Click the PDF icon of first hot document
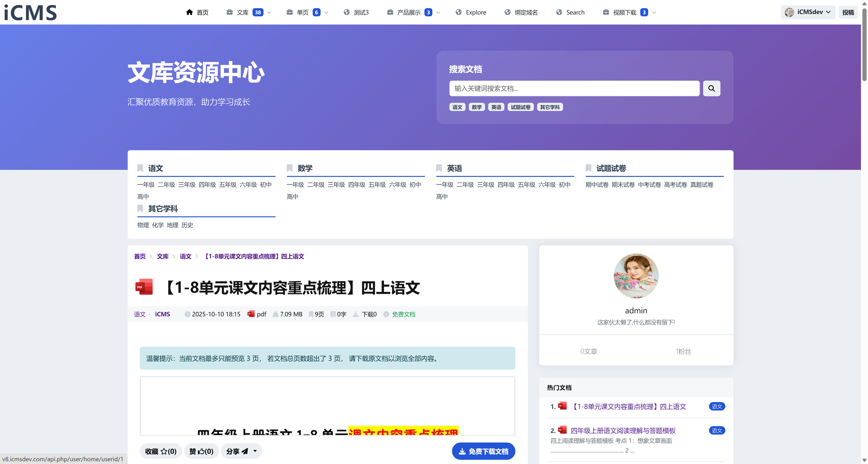The height and width of the screenshot is (464, 868). (562, 406)
